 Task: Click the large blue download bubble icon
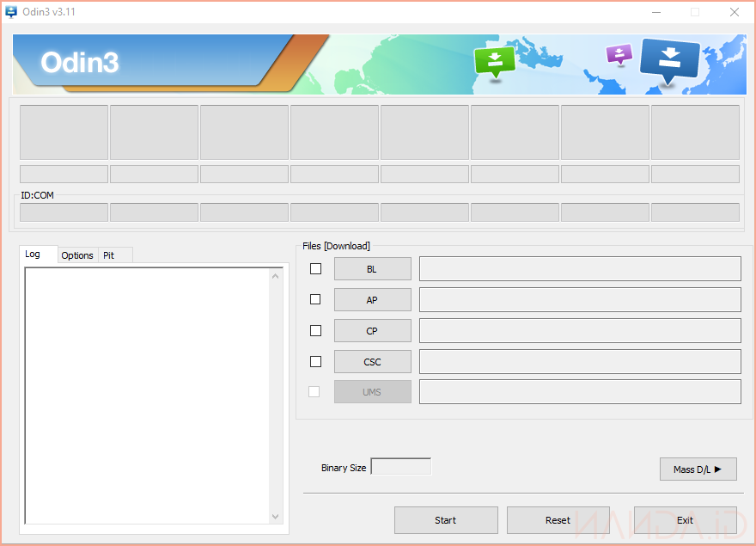pyautogui.click(x=670, y=59)
